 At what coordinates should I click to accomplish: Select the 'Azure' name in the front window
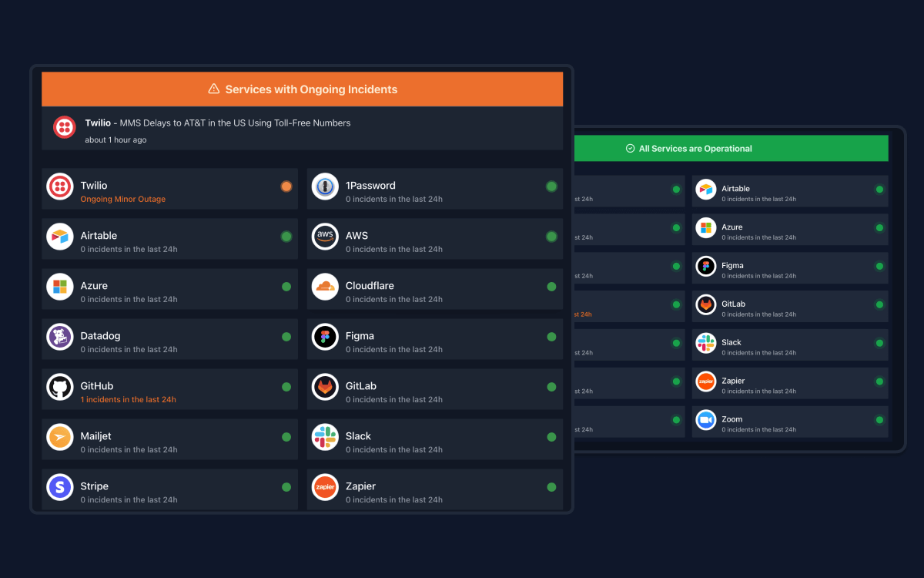(94, 286)
